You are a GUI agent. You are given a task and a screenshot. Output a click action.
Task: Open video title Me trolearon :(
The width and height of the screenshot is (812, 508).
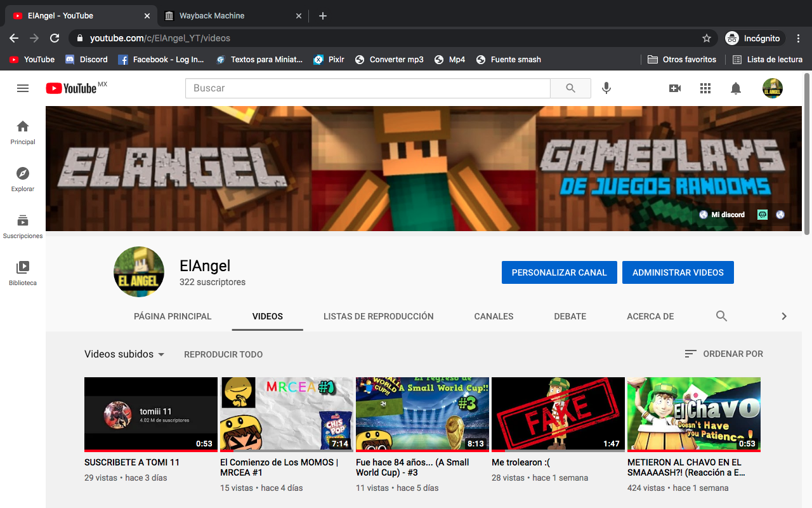[521, 462]
